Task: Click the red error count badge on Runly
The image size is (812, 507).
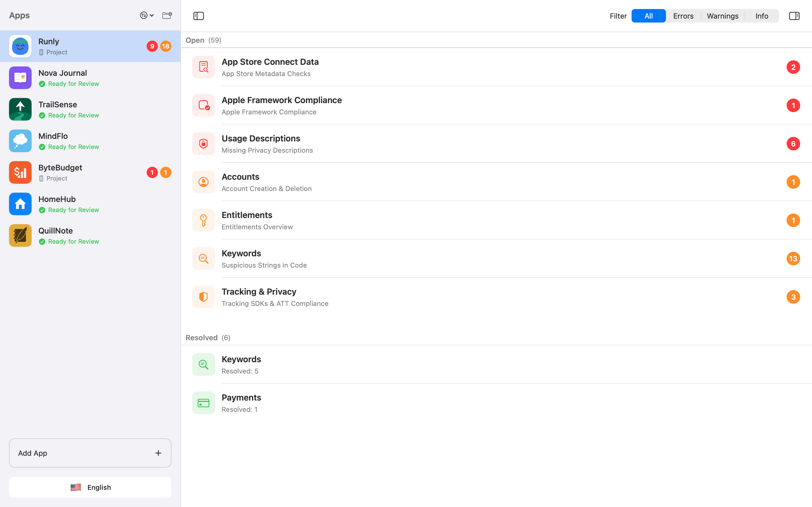Action: coord(153,46)
